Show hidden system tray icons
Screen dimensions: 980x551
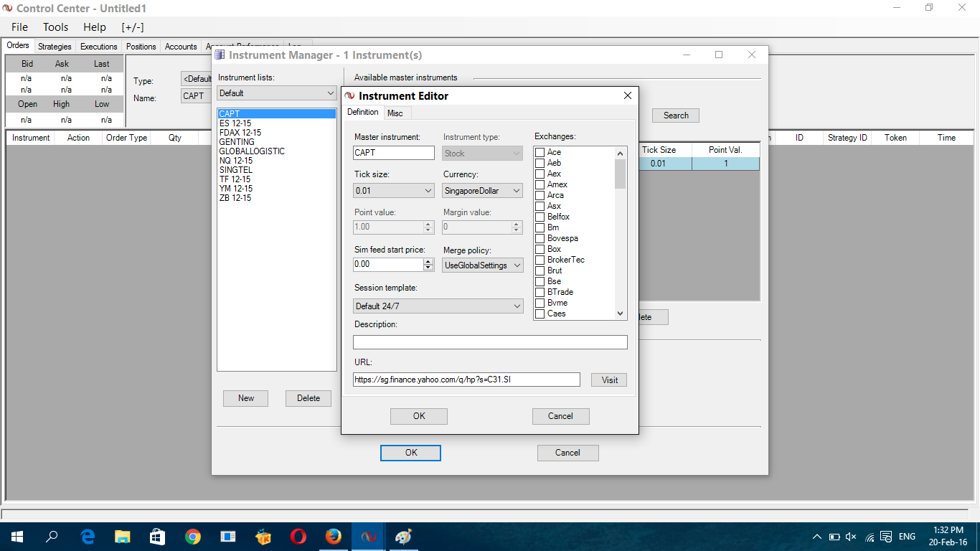tap(816, 537)
